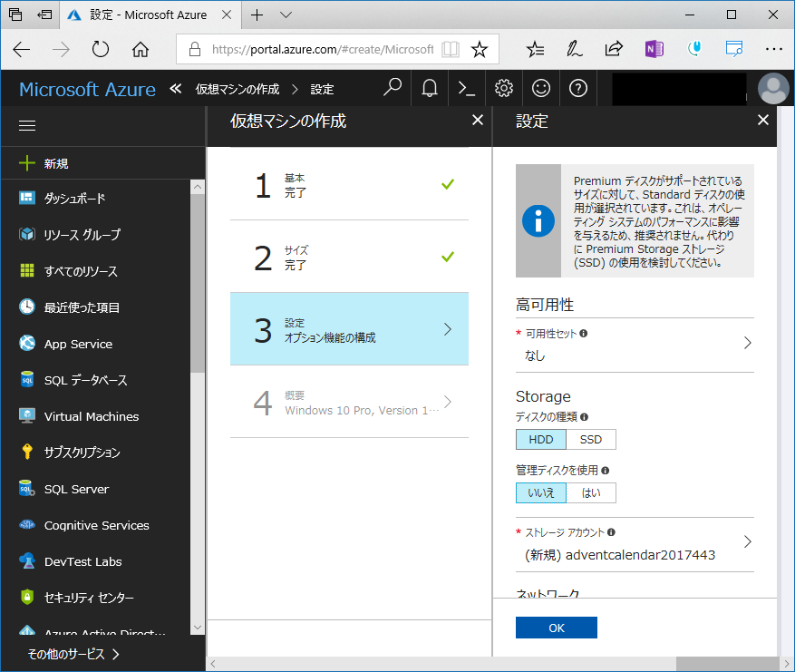Open サブスクリプション key icon item
Viewport: 795px width, 672px height.
pos(96,453)
